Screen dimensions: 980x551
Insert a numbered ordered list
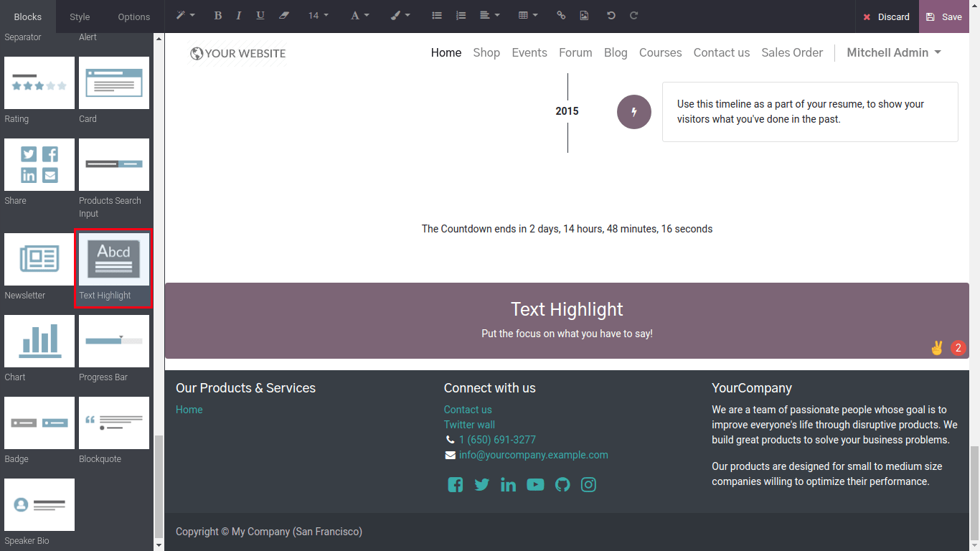pos(461,16)
